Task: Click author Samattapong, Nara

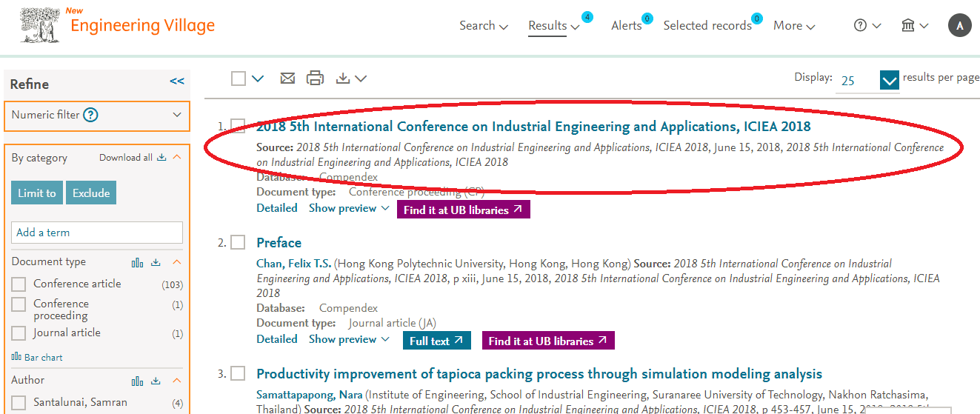Action: click(x=310, y=395)
